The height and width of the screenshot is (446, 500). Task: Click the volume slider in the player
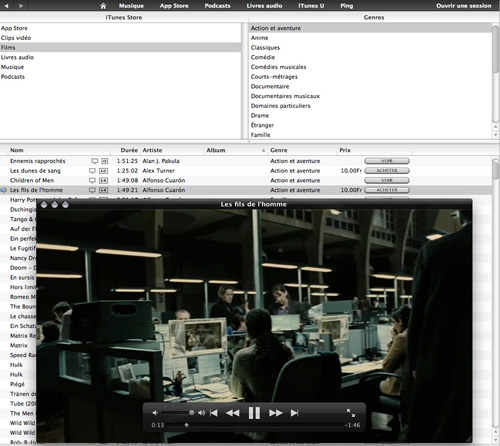178,413
